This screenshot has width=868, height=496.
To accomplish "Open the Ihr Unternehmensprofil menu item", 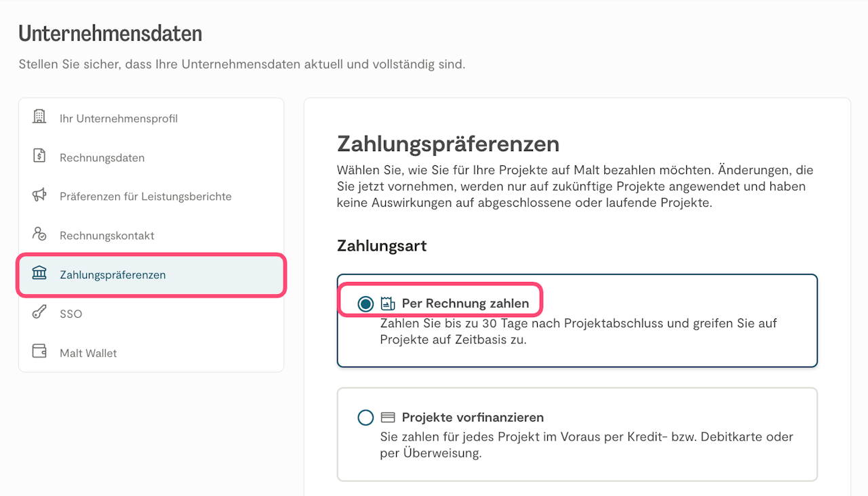I will (119, 119).
